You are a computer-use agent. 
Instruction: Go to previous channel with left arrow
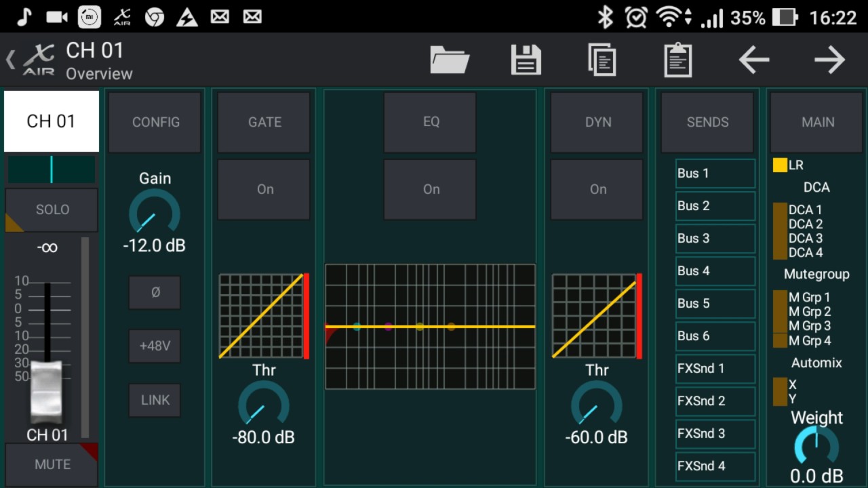pos(753,60)
